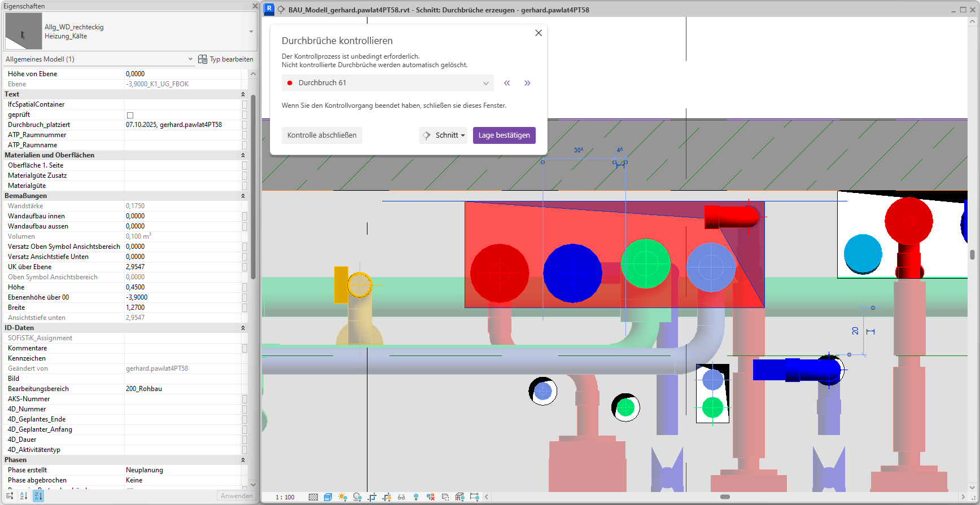Image resolution: width=980 pixels, height=505 pixels.
Task: Go to next Durchbruch with forward arrows
Action: [527, 83]
